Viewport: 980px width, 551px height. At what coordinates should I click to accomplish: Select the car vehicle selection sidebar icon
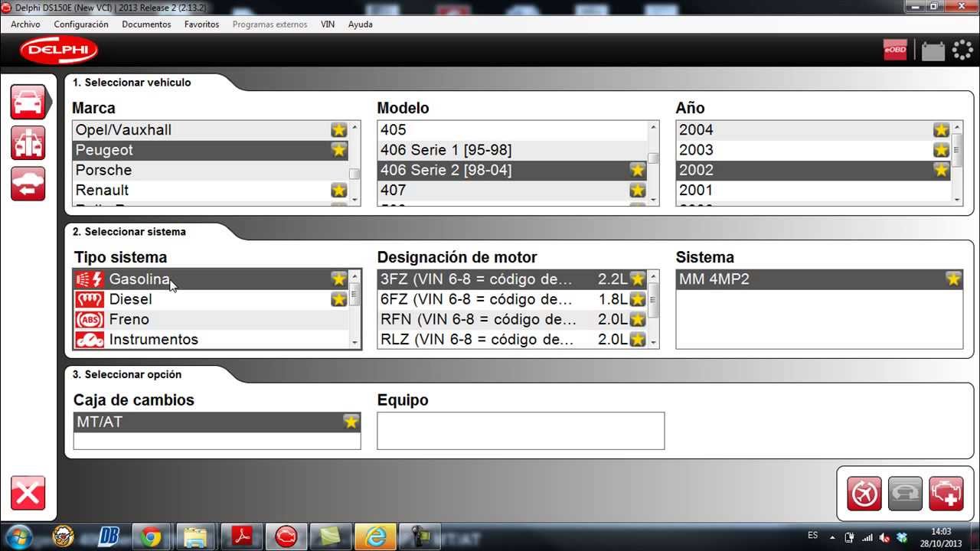click(x=28, y=102)
